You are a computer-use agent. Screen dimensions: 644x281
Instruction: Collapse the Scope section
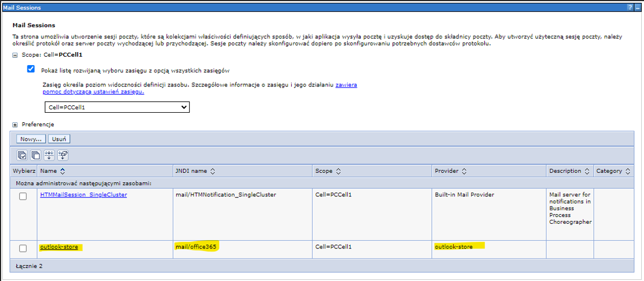(x=15, y=54)
